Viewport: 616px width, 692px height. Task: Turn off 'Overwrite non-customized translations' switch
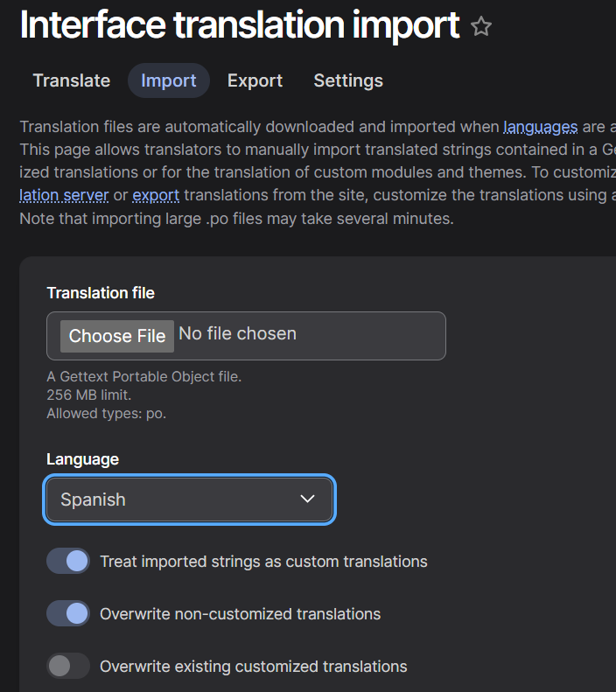coord(68,614)
